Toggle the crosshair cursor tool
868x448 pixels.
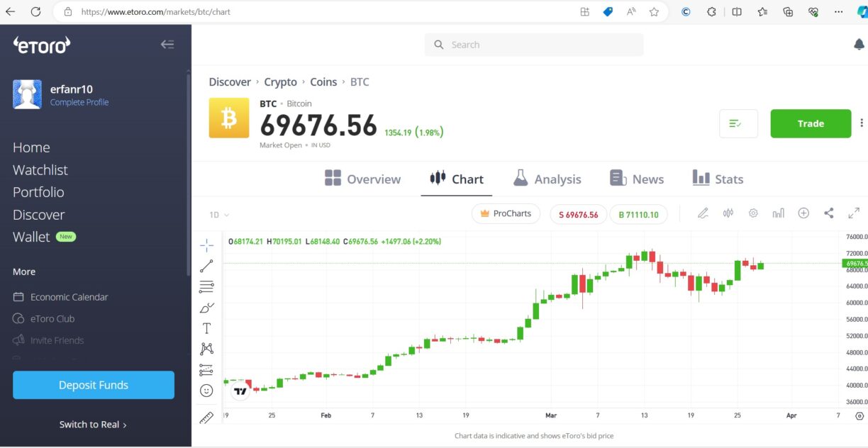[x=206, y=245]
